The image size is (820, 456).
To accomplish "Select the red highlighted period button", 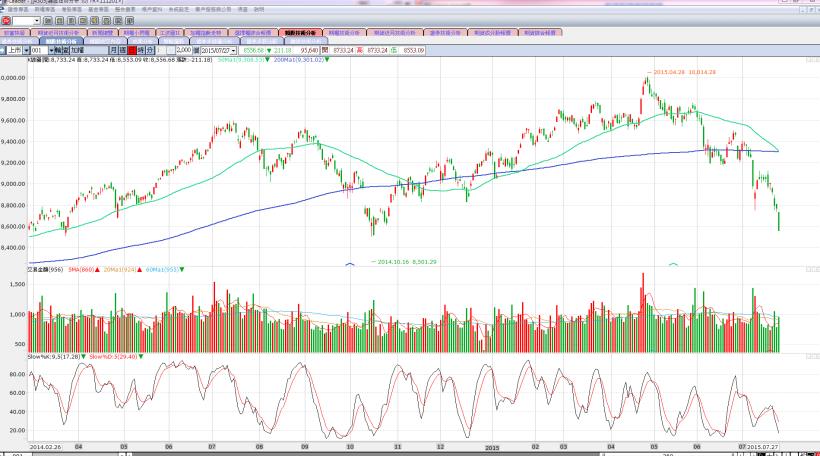I will [x=131, y=49].
